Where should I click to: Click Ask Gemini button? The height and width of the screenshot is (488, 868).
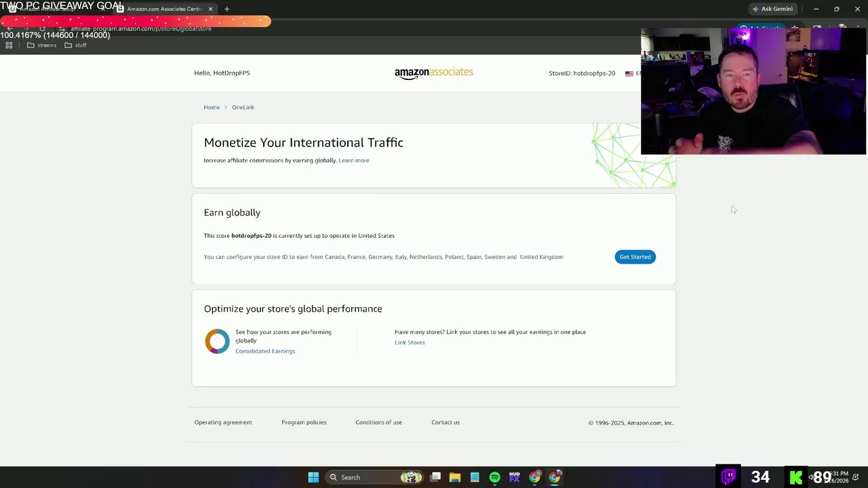pyautogui.click(x=772, y=9)
